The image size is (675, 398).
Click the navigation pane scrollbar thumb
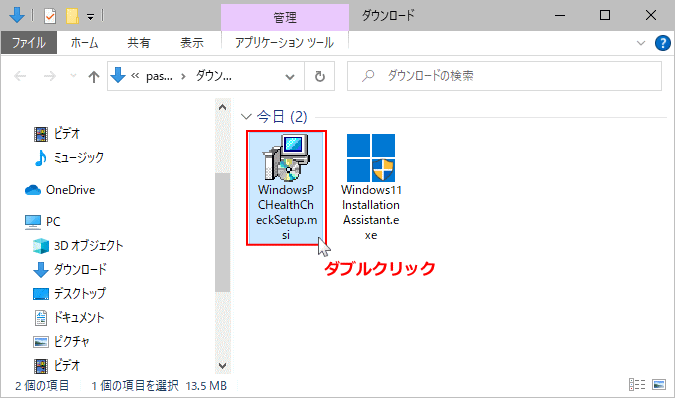(x=223, y=232)
